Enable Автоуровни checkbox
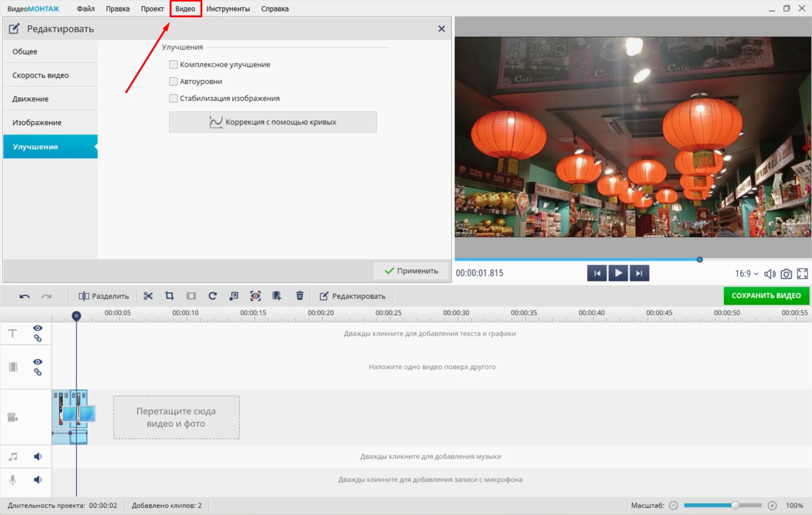This screenshot has width=812, height=515. [x=173, y=82]
